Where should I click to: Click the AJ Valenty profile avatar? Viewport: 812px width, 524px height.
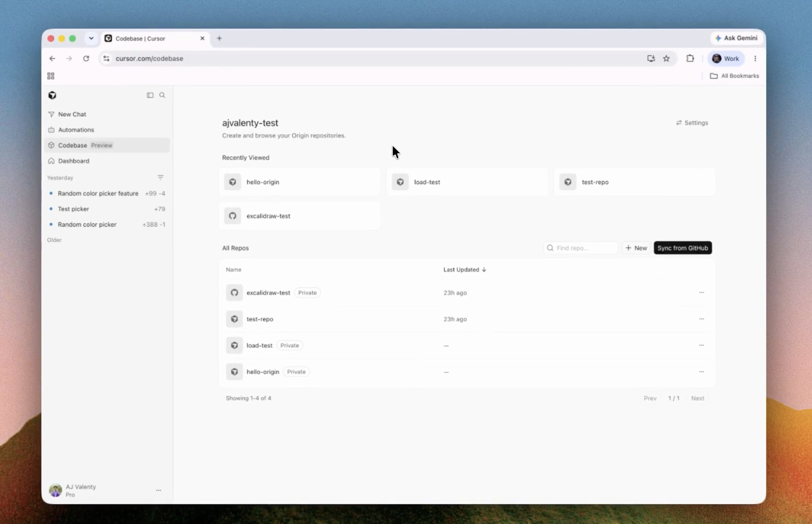point(55,490)
